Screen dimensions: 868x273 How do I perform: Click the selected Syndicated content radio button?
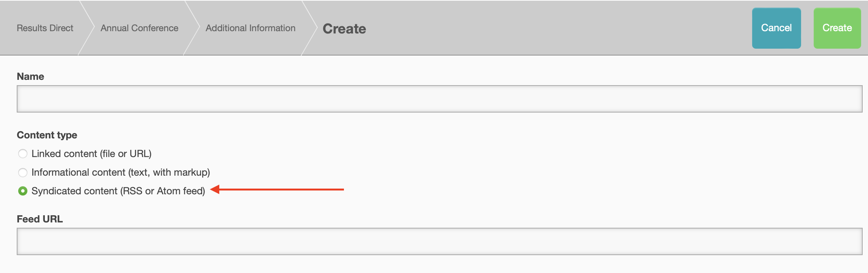(23, 191)
